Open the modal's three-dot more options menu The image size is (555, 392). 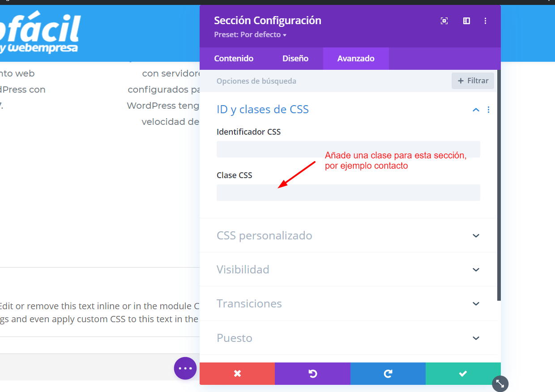[x=485, y=21]
